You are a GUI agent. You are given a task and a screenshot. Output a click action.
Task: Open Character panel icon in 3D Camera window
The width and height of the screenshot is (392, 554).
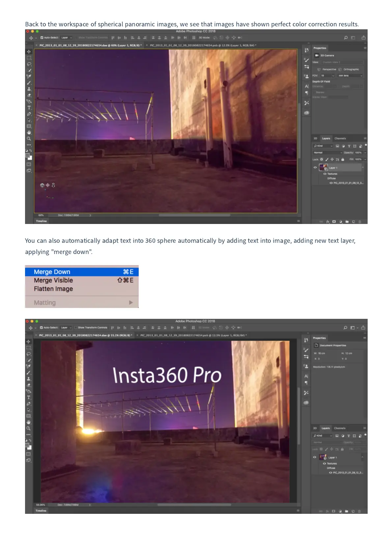click(307, 86)
